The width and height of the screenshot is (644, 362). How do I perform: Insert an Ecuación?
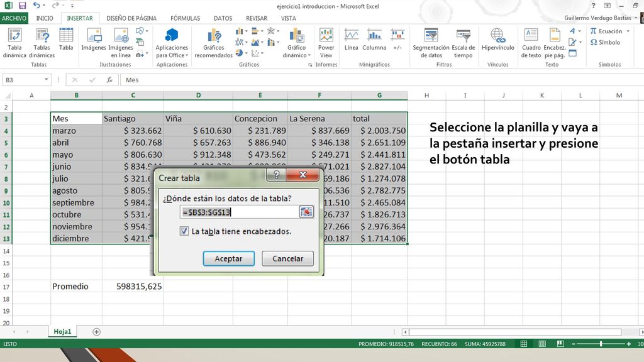(606, 31)
